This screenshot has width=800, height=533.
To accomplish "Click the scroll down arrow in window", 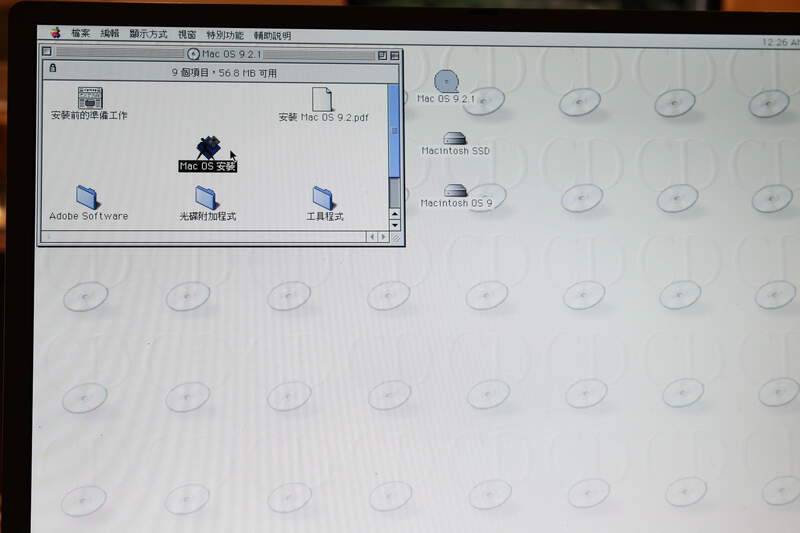I will 395,225.
